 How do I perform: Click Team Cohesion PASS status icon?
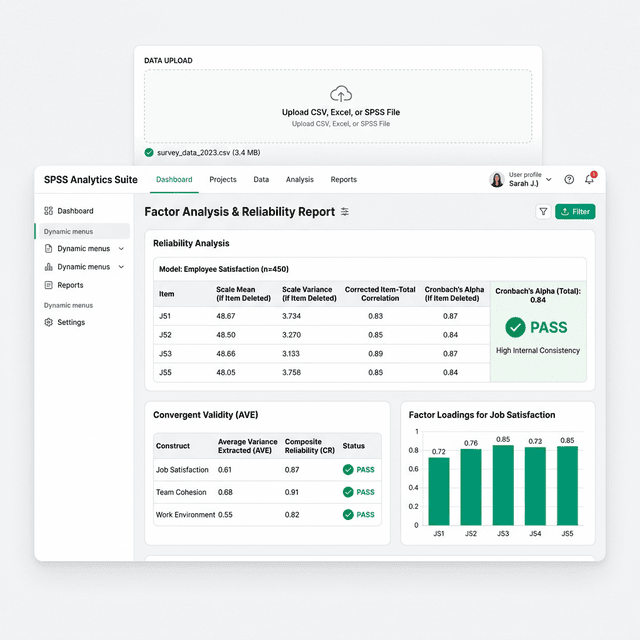[348, 492]
